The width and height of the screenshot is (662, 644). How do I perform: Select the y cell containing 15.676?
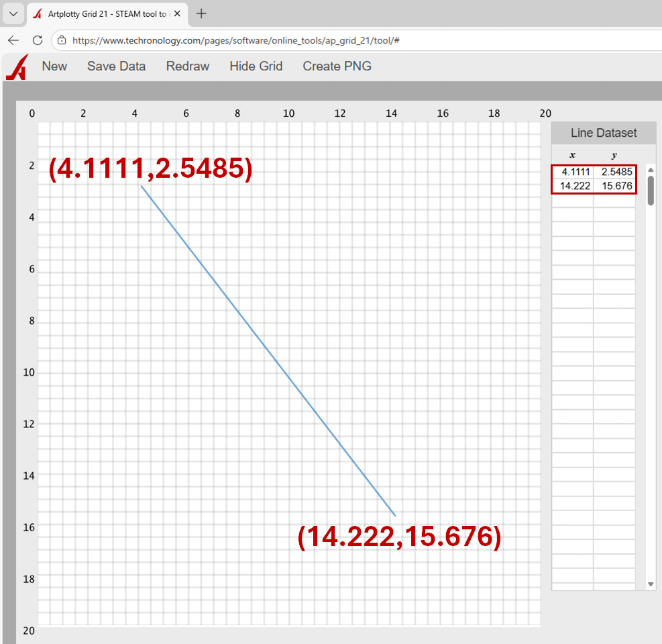[615, 186]
